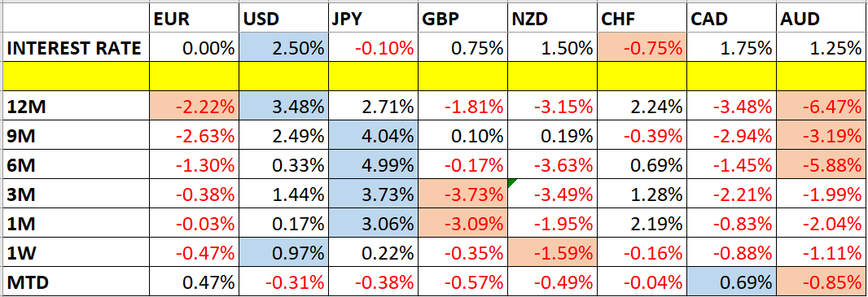Click the CAD column header
868x297 pixels.
pos(732,20)
